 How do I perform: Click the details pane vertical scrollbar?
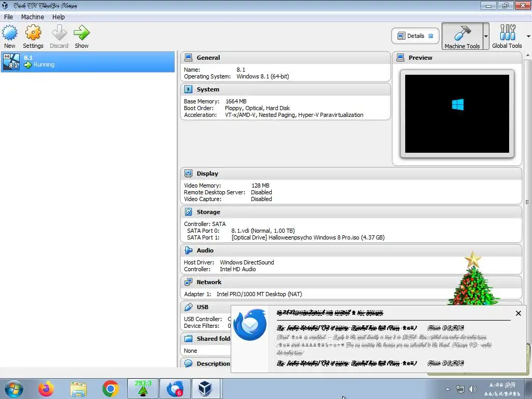click(527, 202)
